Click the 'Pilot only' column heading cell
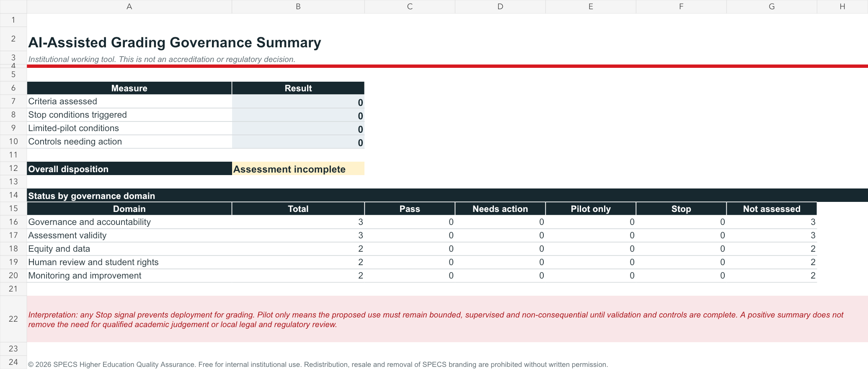The height and width of the screenshot is (369, 868). (x=591, y=209)
